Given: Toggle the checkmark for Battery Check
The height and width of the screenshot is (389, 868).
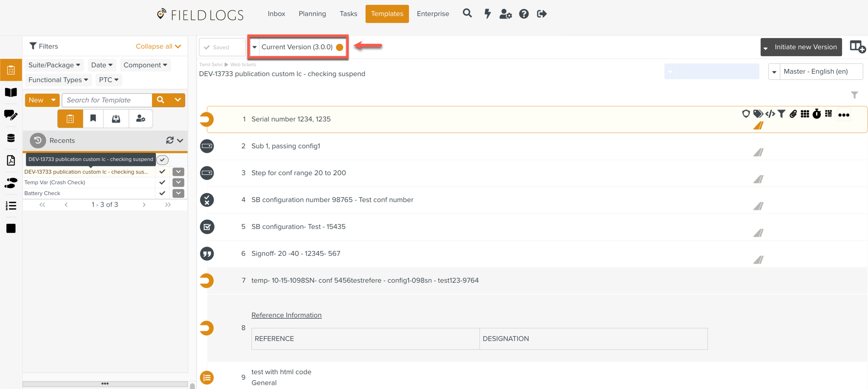Looking at the screenshot, I should pos(162,193).
